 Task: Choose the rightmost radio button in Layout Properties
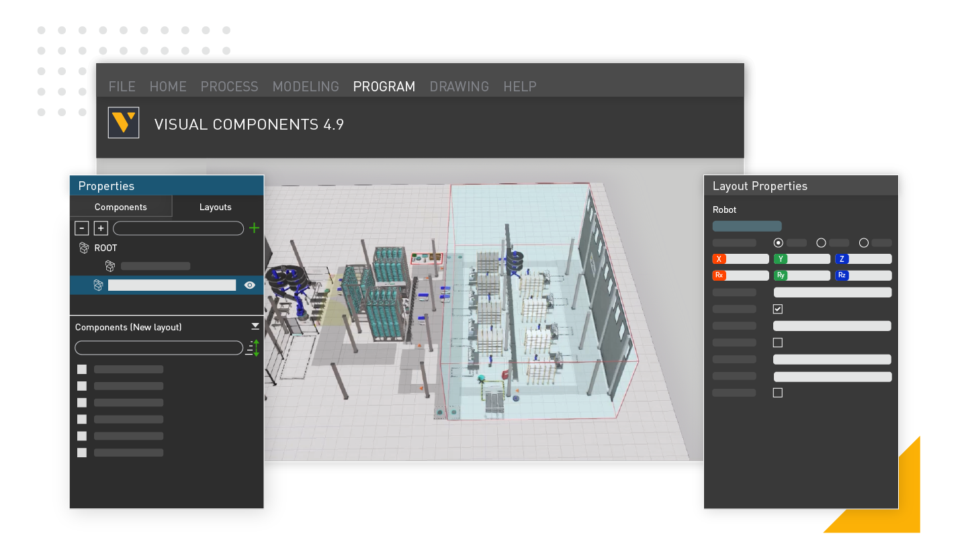864,242
